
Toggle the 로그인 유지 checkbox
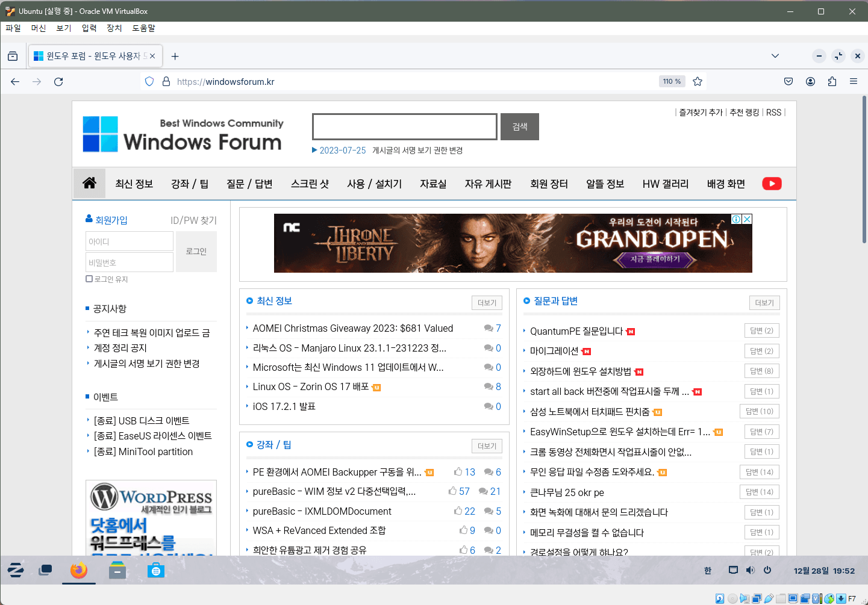coord(89,279)
